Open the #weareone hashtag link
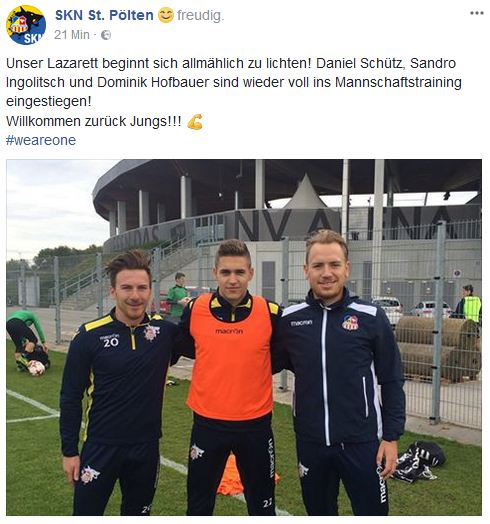The height and width of the screenshot is (524, 490). [x=41, y=140]
